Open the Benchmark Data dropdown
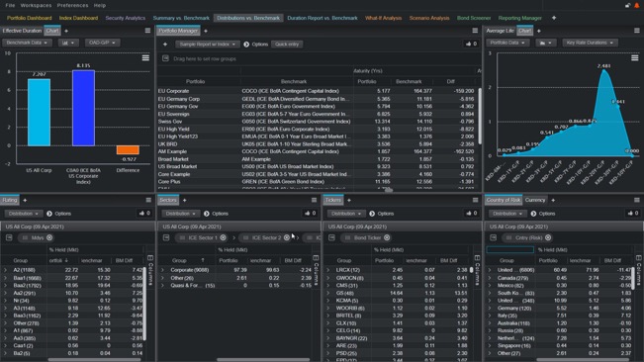Viewport: 644px width, 362px height. [x=27, y=43]
